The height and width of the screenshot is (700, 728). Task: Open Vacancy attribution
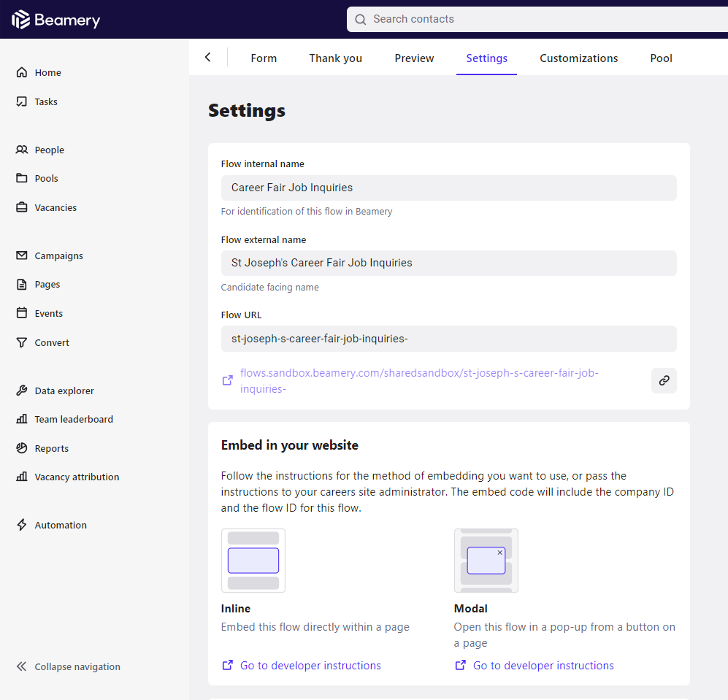[77, 477]
